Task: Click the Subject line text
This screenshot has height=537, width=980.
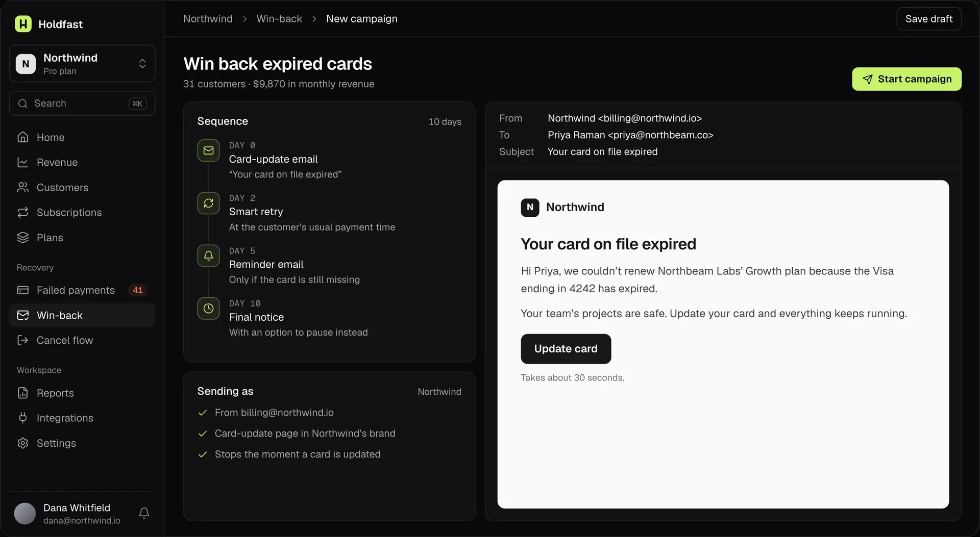Action: click(x=602, y=152)
